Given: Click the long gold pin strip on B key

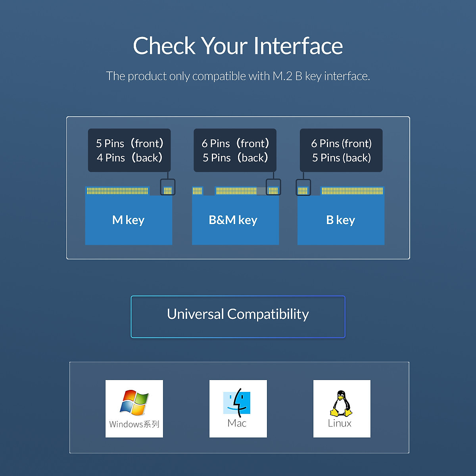Looking at the screenshot, I should [352, 191].
